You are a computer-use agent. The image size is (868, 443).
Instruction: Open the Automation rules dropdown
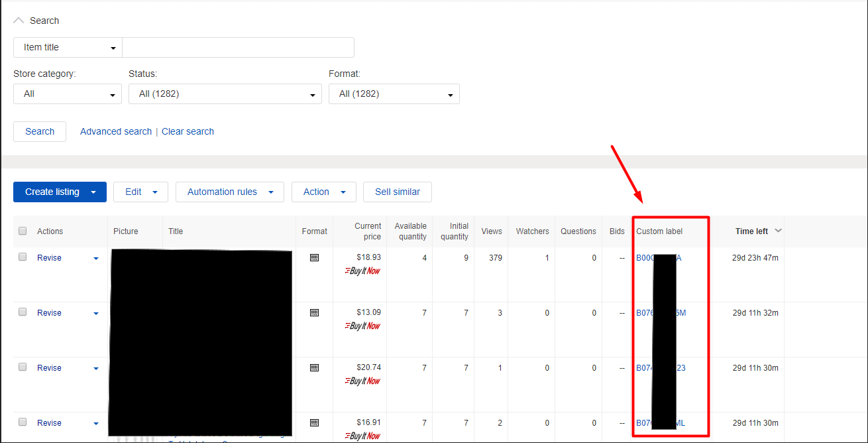click(230, 192)
